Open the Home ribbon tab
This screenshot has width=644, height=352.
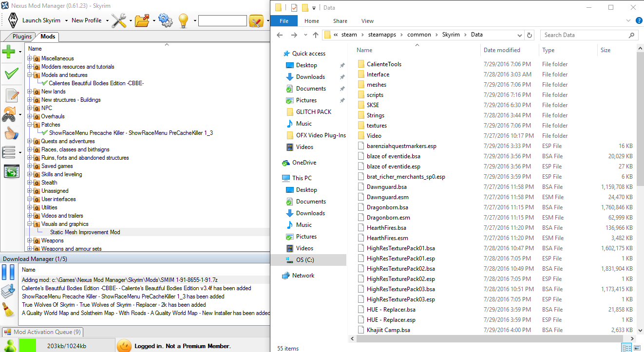[x=312, y=21]
